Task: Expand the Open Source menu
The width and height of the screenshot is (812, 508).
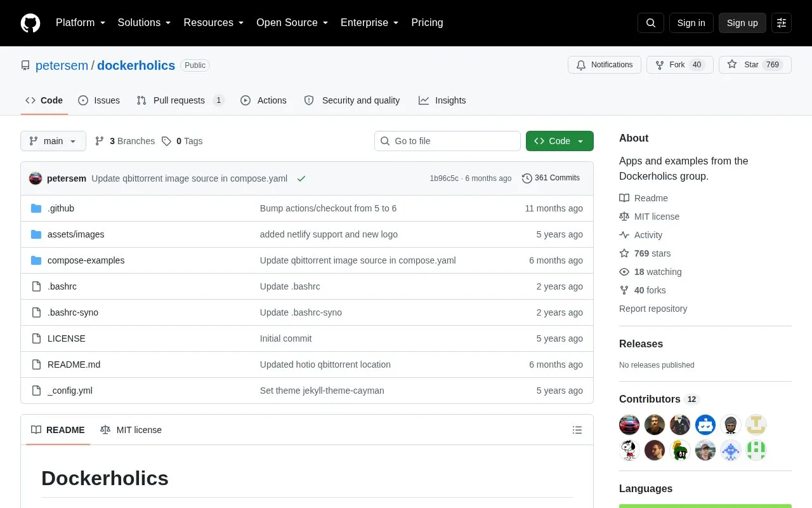Action: click(292, 23)
